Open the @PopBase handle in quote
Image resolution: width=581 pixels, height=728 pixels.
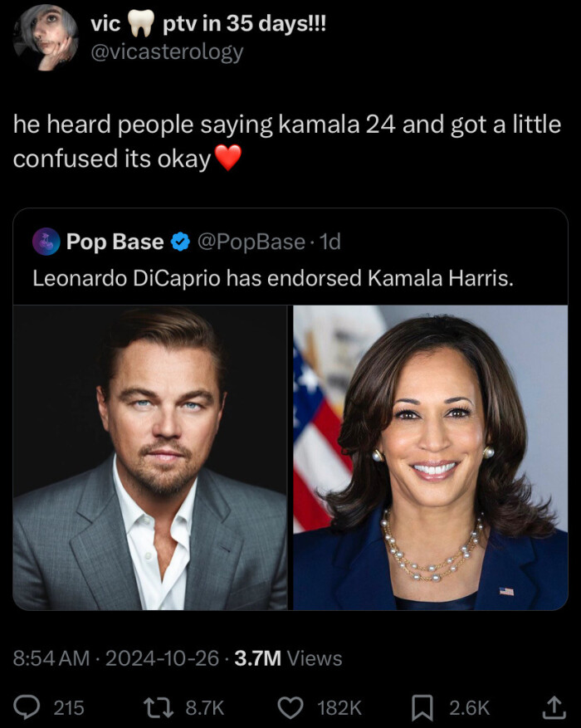(x=250, y=242)
